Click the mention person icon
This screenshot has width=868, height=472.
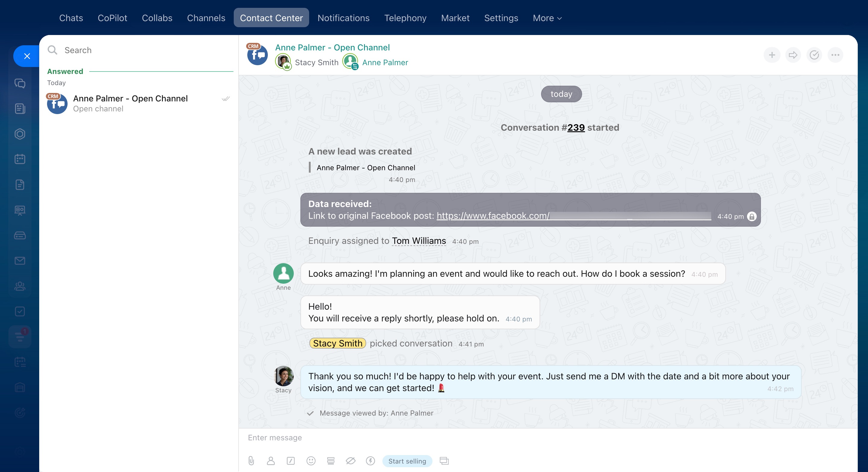click(x=271, y=461)
